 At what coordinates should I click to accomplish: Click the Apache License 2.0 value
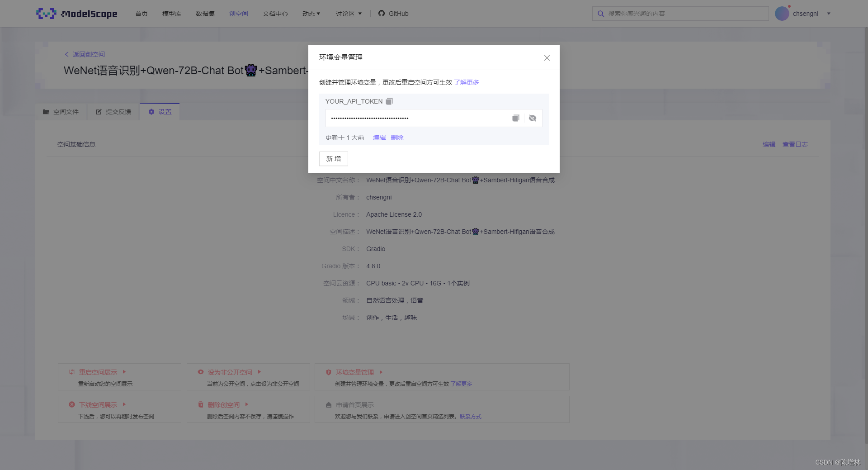coord(394,214)
